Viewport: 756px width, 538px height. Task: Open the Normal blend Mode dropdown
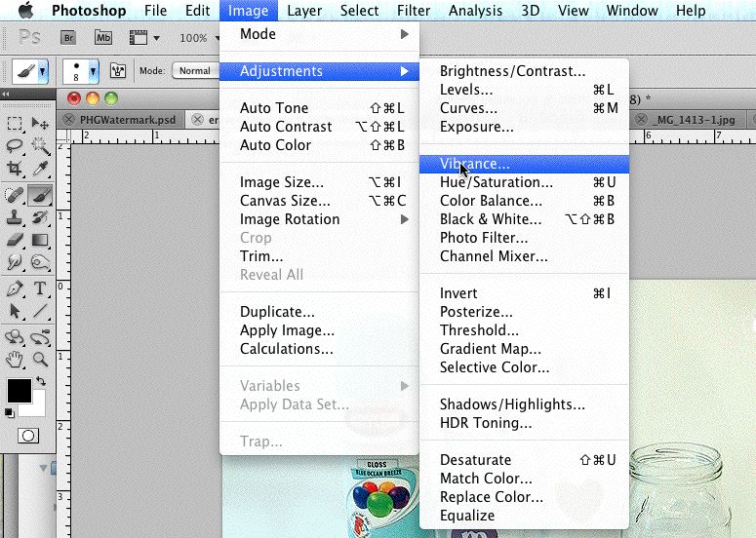point(195,71)
